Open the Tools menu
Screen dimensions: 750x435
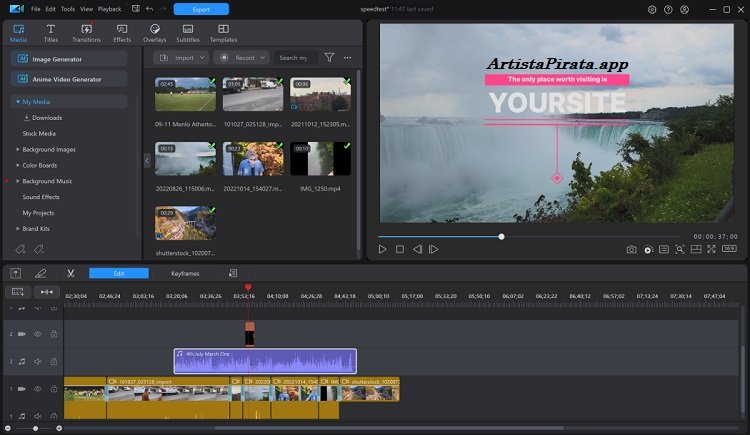[67, 9]
